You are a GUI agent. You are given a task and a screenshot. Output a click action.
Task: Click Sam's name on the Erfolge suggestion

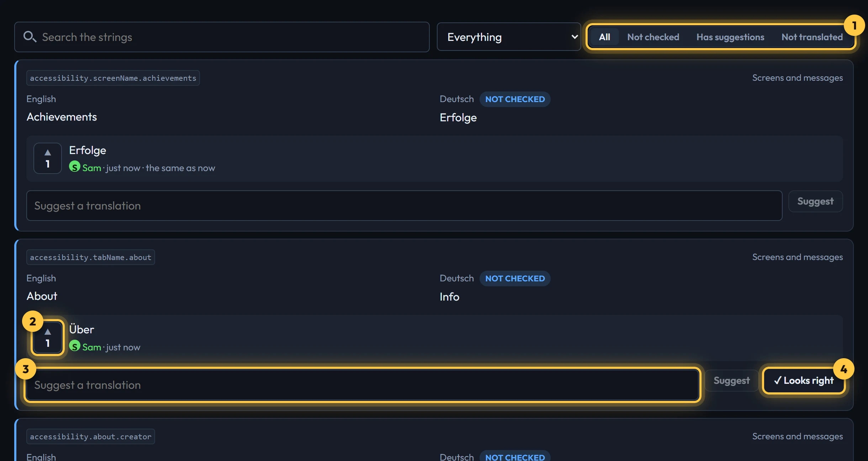coord(92,168)
